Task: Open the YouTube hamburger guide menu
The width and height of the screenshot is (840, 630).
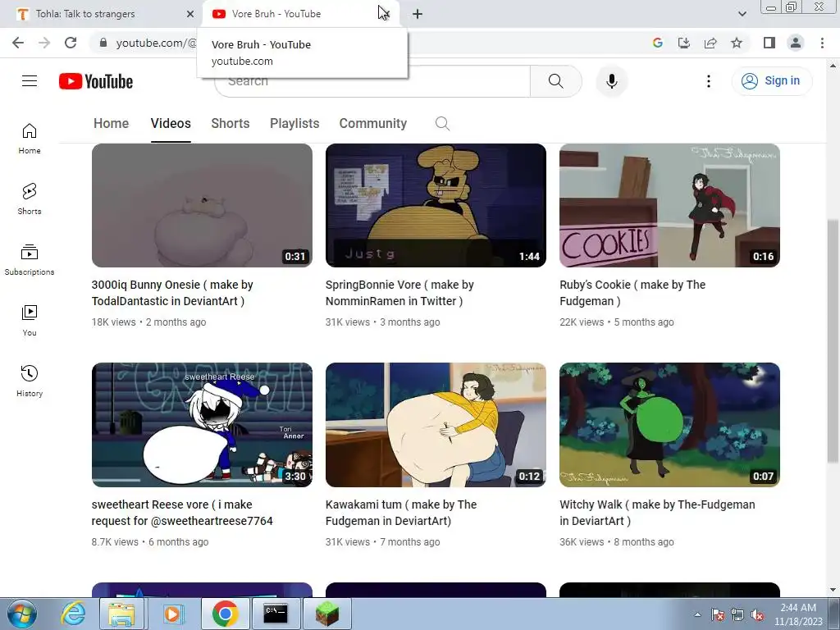Action: (30, 81)
